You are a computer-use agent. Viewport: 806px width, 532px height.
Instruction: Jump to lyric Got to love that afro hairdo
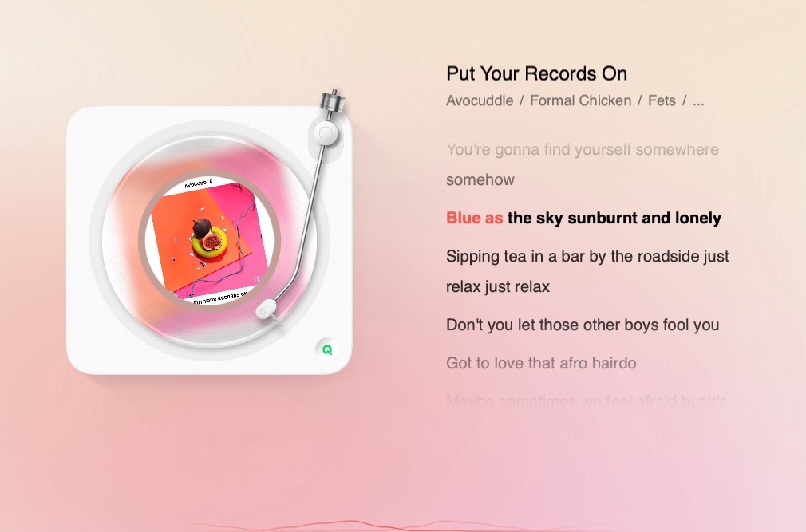pos(541,363)
